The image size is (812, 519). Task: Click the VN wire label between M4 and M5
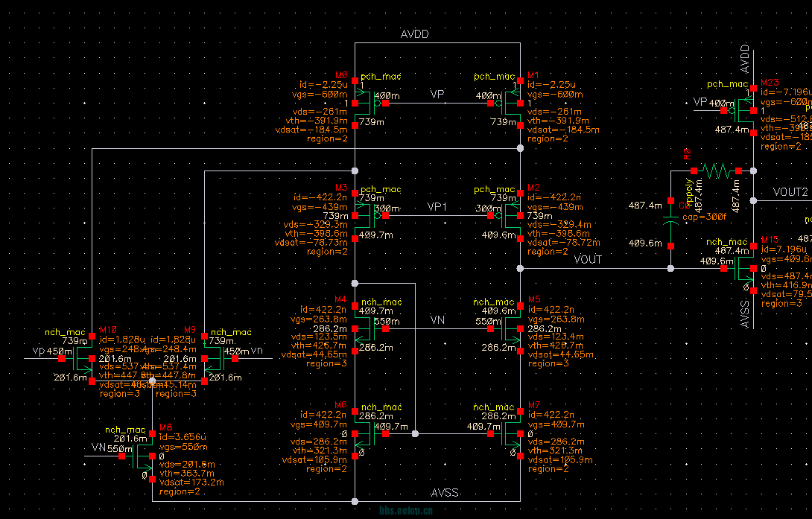(437, 319)
